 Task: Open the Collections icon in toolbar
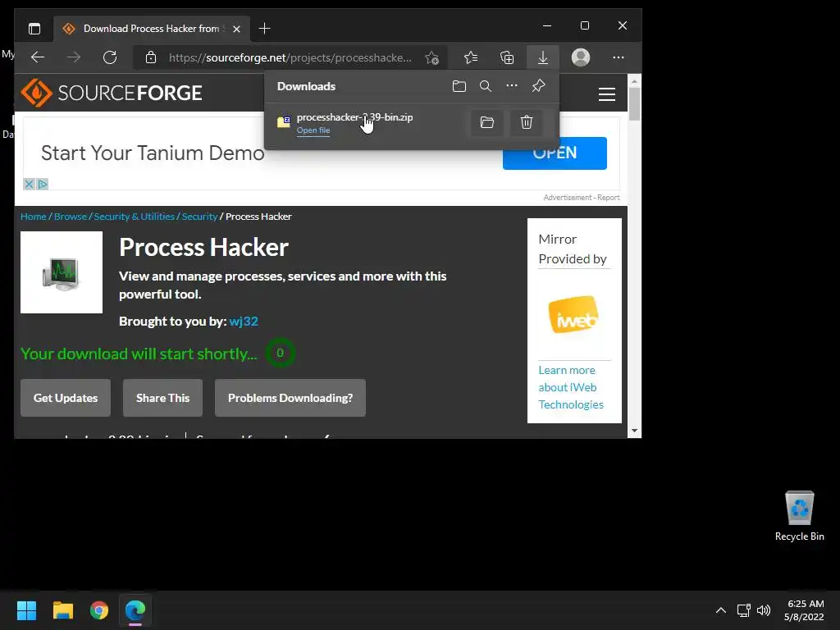507,57
